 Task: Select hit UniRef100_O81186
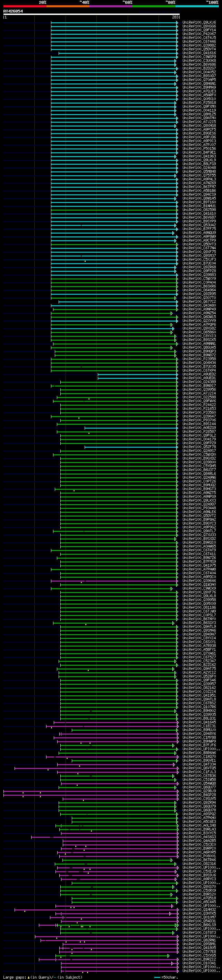coord(199,608)
